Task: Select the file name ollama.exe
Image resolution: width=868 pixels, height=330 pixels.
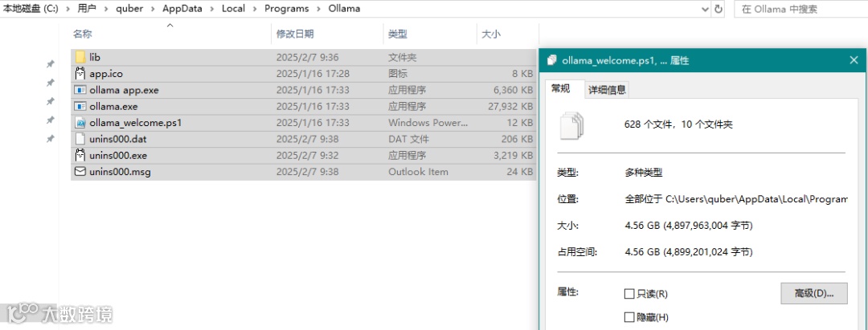Action: (113, 106)
